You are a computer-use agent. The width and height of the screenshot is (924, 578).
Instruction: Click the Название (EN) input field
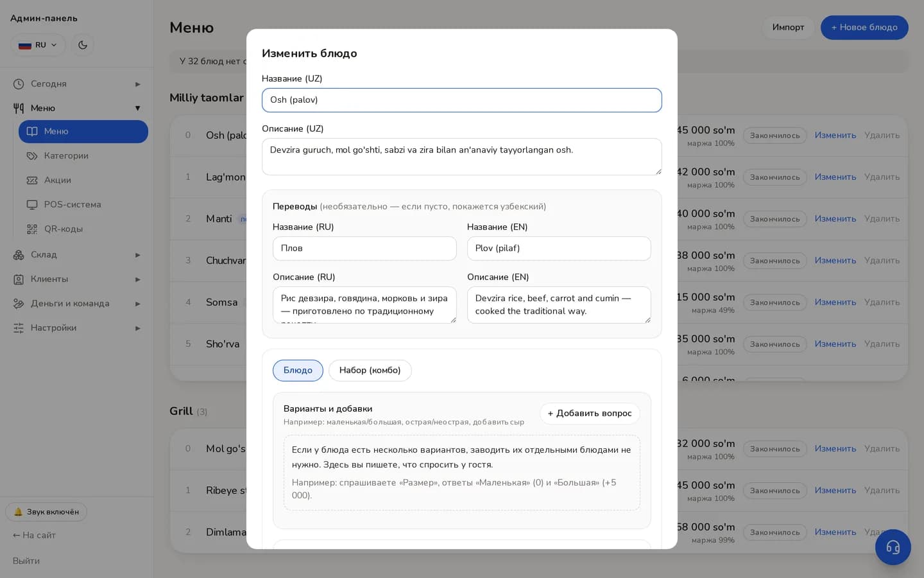[559, 249]
